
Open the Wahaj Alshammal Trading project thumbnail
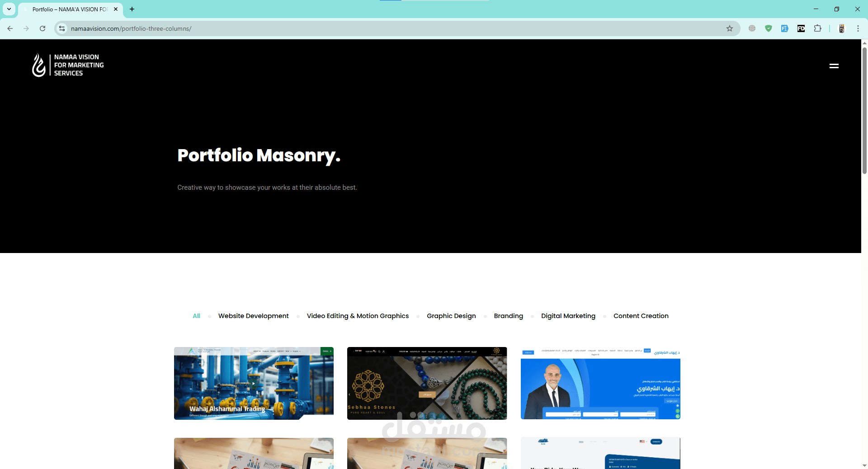(x=254, y=383)
